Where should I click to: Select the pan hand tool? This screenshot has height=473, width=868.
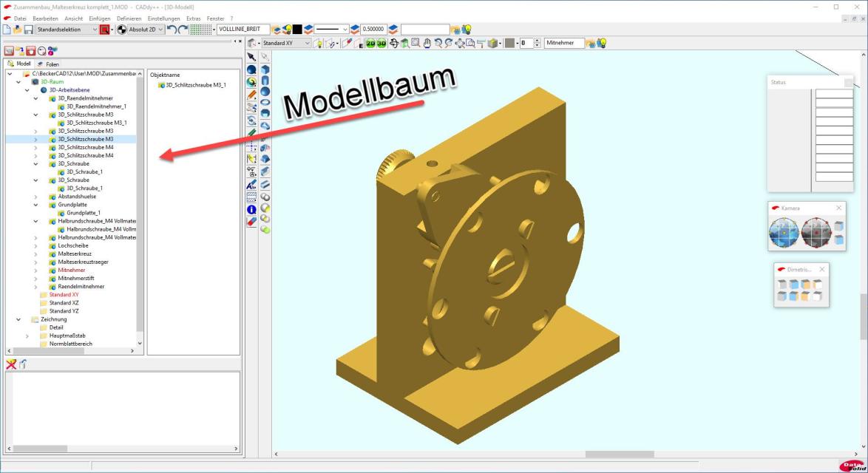(427, 44)
